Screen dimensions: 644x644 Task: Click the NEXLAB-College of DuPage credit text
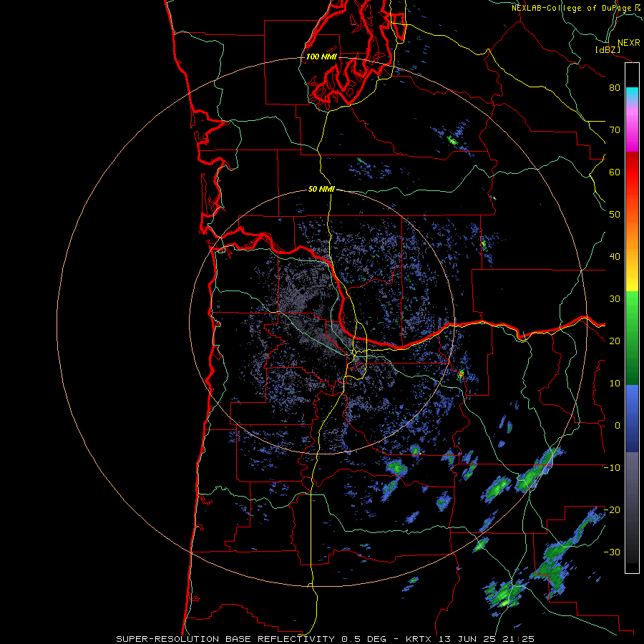coord(572,8)
